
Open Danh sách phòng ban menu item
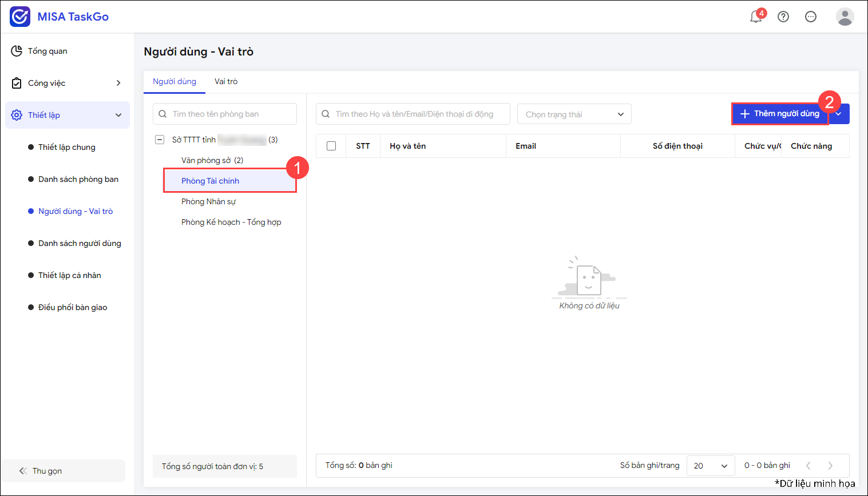(78, 179)
